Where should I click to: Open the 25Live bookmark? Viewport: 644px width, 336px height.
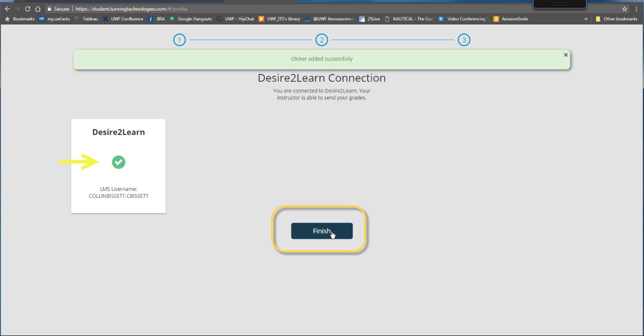369,19
